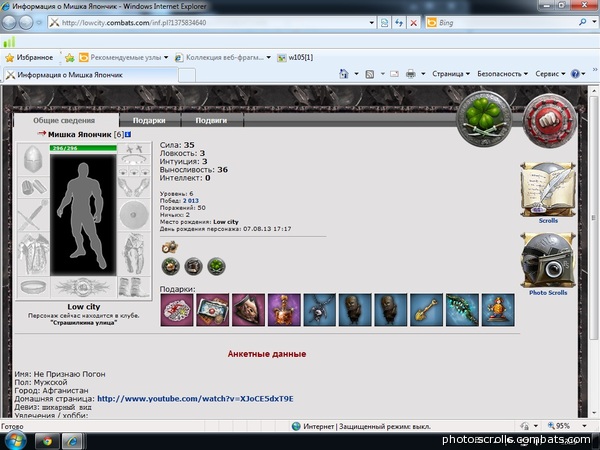
Task: Click the Photo Scrolls text link
Action: 548,293
